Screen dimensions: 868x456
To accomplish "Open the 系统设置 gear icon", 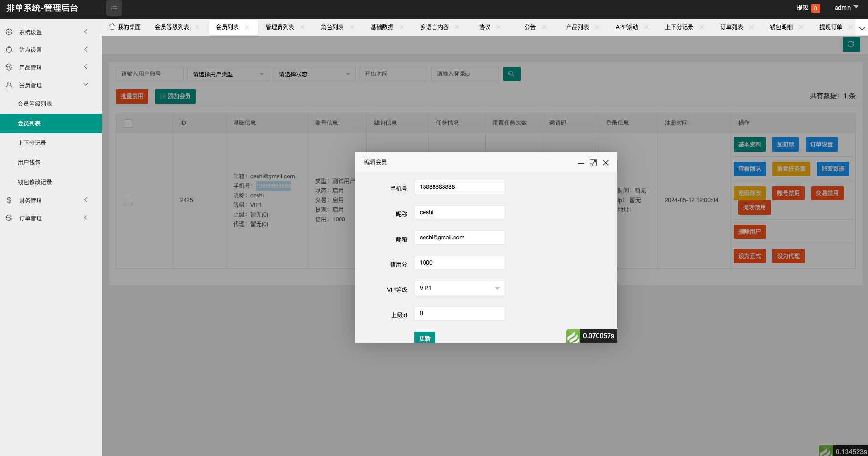I will pos(9,32).
